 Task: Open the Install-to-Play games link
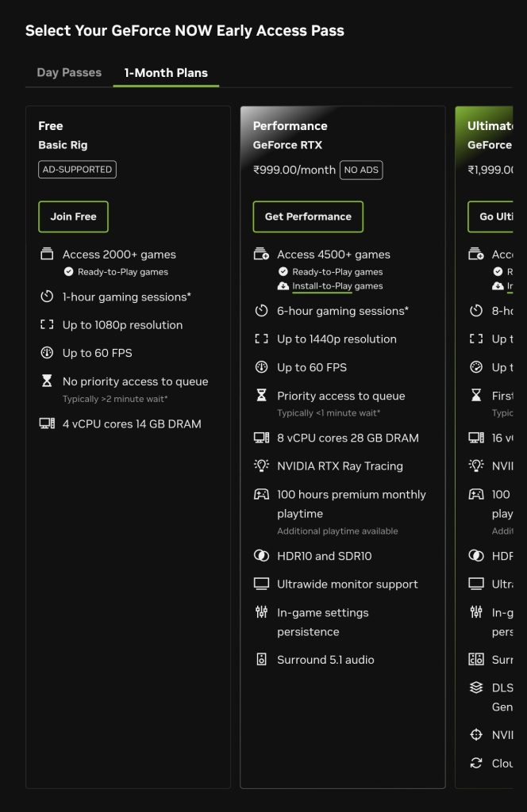pyautogui.click(x=337, y=285)
